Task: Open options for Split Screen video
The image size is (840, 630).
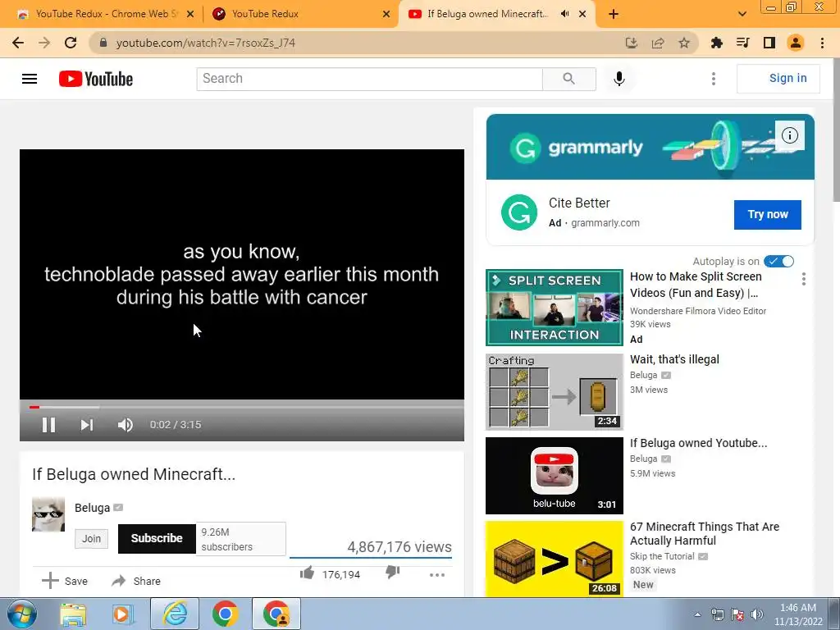Action: click(x=804, y=279)
